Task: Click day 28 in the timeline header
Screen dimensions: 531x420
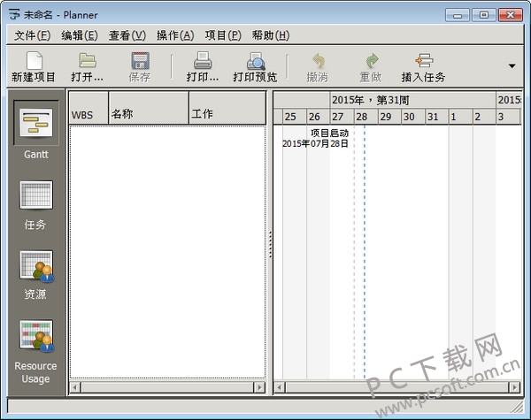Action: click(366, 117)
